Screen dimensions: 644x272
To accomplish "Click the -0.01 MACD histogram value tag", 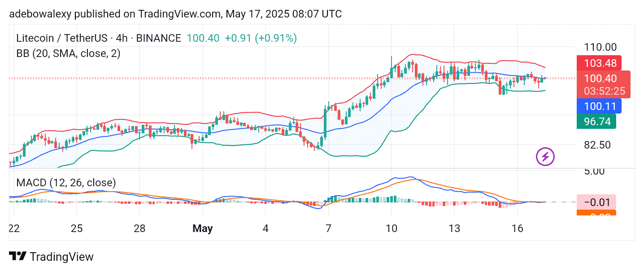I will (596, 202).
